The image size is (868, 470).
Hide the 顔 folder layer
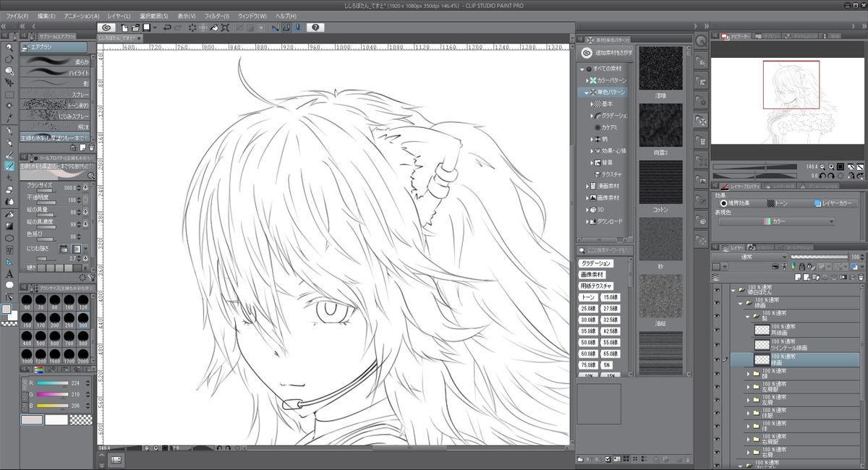(717, 373)
